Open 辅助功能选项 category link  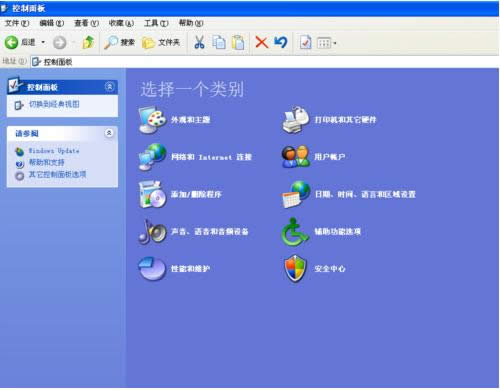click(x=338, y=232)
